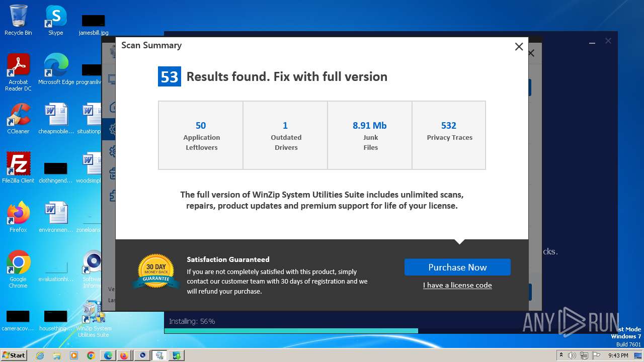Open the Firefox desktop shortcut
Viewport: 644px width, 362px height.
coord(18,217)
